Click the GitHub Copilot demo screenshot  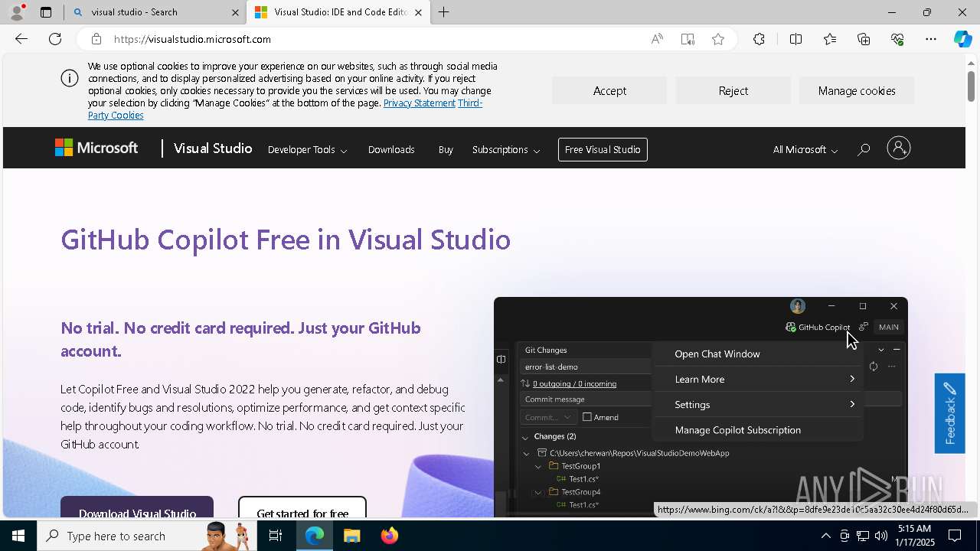[701, 406]
